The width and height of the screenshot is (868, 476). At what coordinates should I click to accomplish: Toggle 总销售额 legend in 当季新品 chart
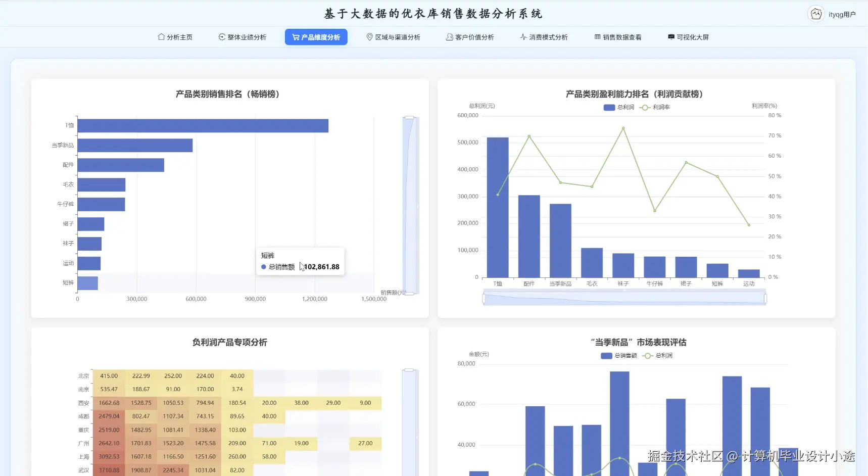click(619, 356)
